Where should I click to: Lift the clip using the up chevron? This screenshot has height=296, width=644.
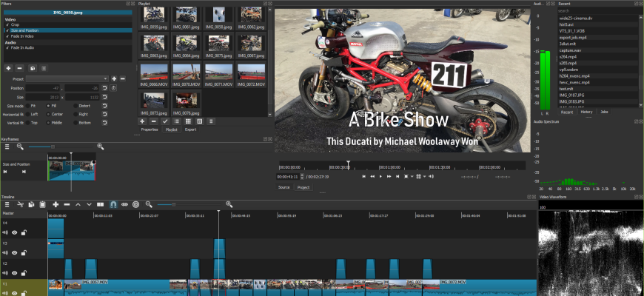pyautogui.click(x=78, y=204)
